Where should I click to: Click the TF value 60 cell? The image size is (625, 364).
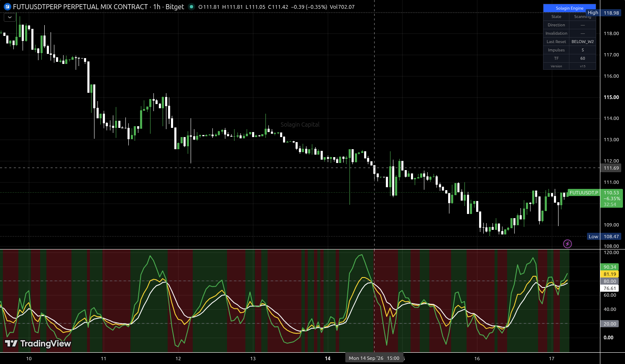pyautogui.click(x=583, y=59)
